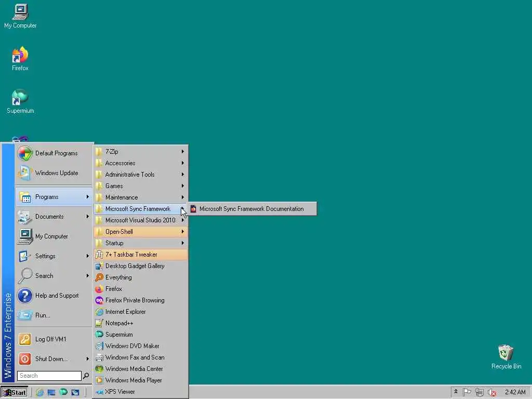
Task: Open XPS Viewer
Action: [141, 392]
